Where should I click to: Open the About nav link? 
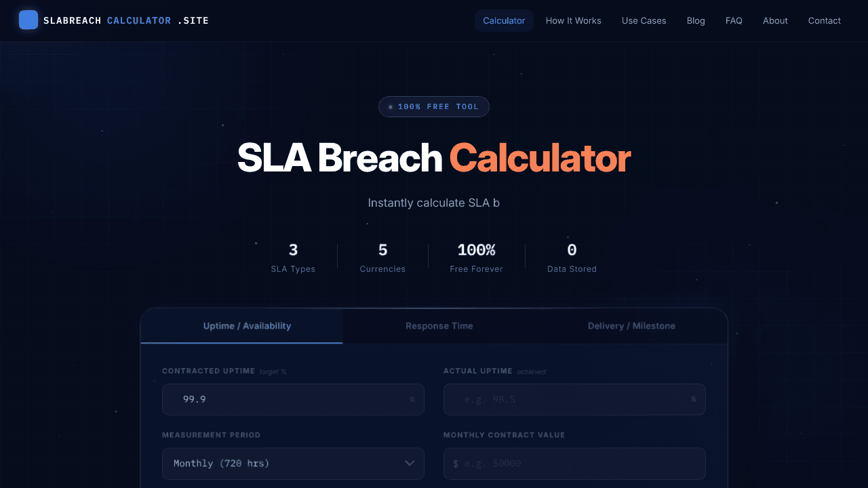[x=775, y=20]
